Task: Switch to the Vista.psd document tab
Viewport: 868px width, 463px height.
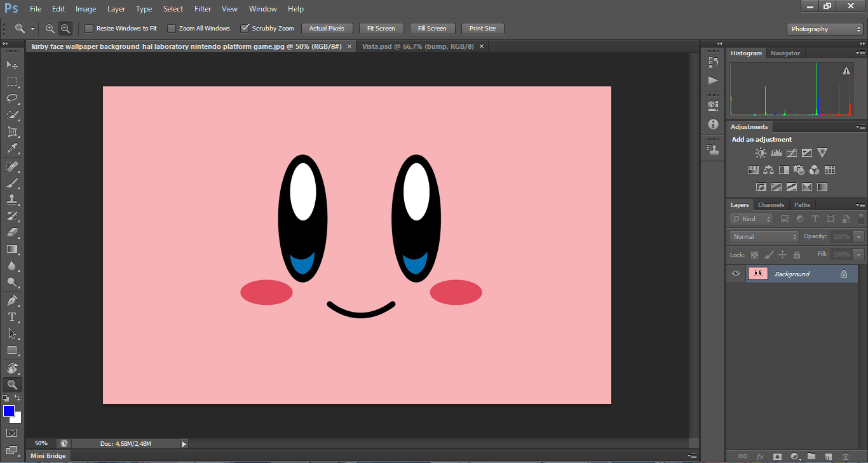Action: pyautogui.click(x=418, y=46)
